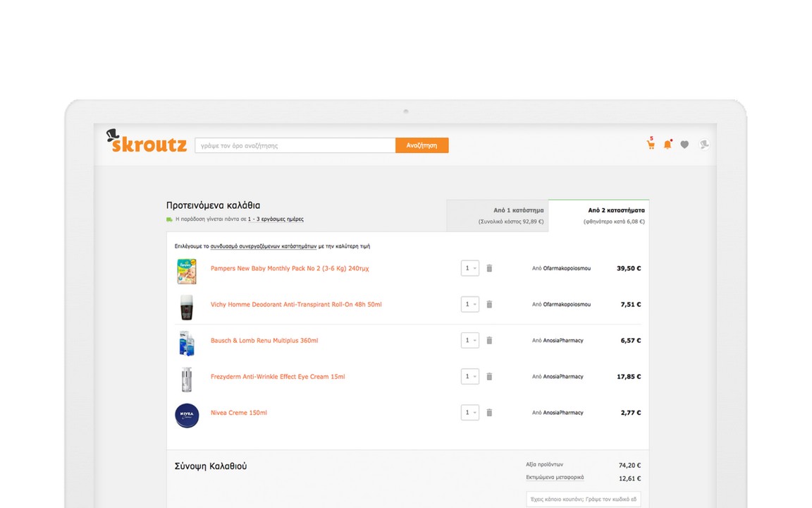
Task: Open Nivea Creme 150ml link
Action: tap(239, 413)
